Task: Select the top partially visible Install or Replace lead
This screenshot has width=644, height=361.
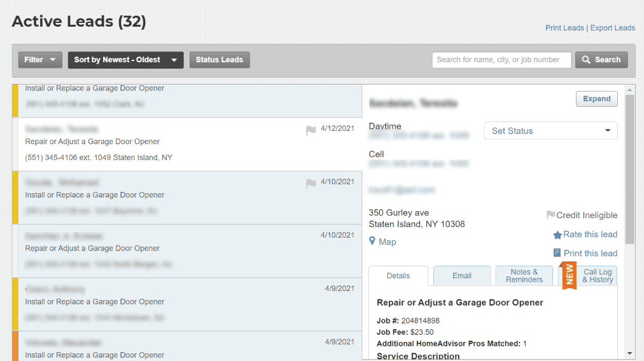Action: [x=187, y=100]
